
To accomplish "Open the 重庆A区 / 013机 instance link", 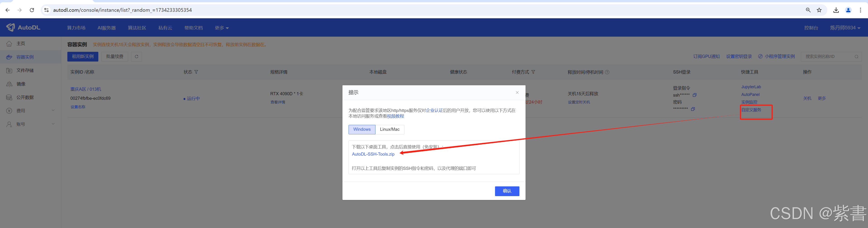I will [x=86, y=89].
